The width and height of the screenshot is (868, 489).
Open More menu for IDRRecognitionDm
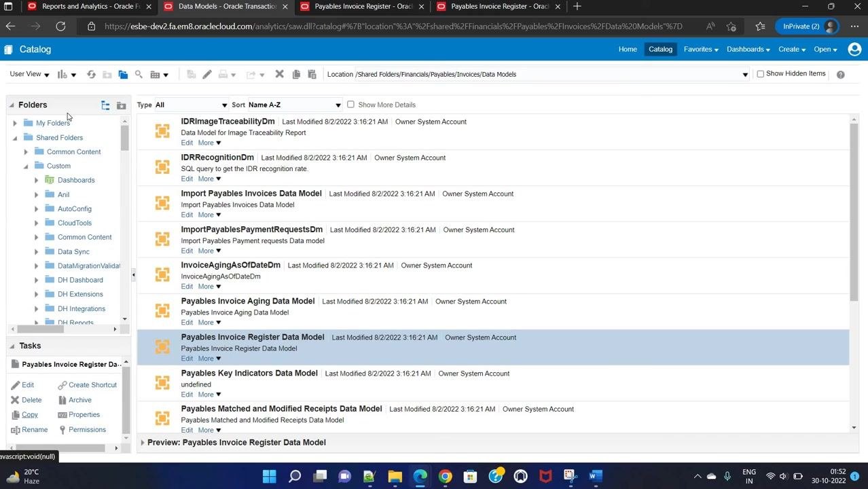(209, 179)
